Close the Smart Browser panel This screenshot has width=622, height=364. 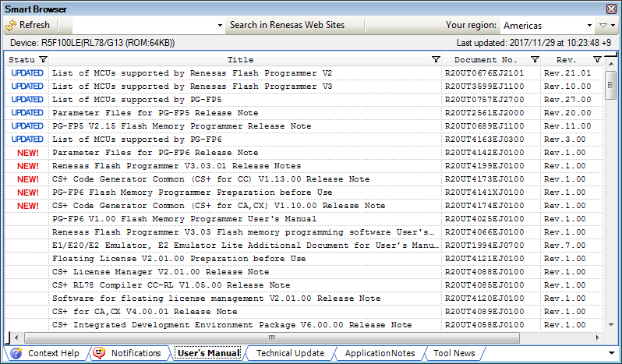tap(611, 9)
